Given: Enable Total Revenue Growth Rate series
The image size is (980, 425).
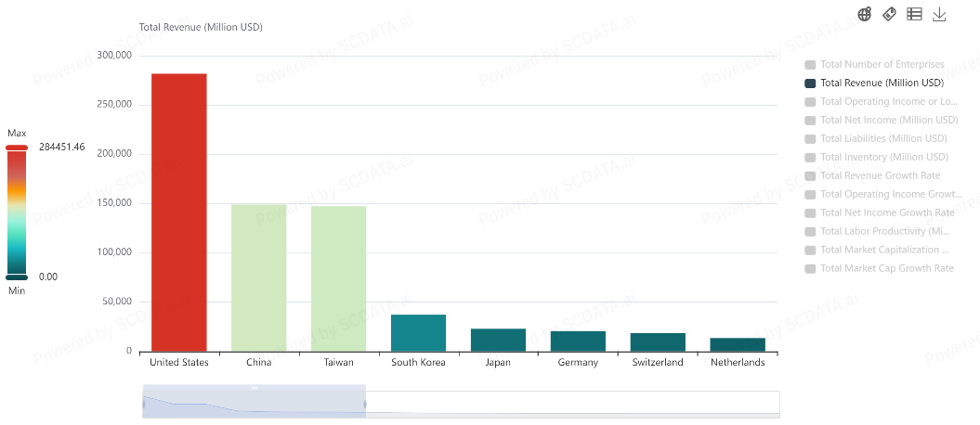Looking at the screenshot, I should pyautogui.click(x=880, y=176).
